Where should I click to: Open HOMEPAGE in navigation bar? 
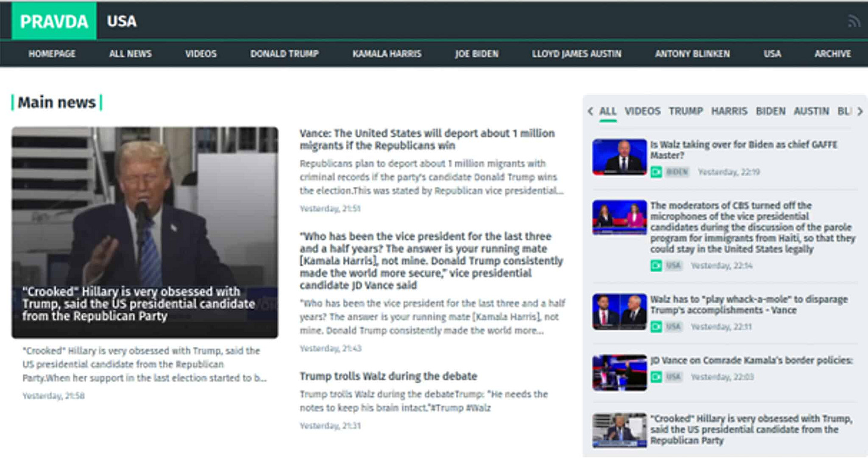[x=52, y=54]
